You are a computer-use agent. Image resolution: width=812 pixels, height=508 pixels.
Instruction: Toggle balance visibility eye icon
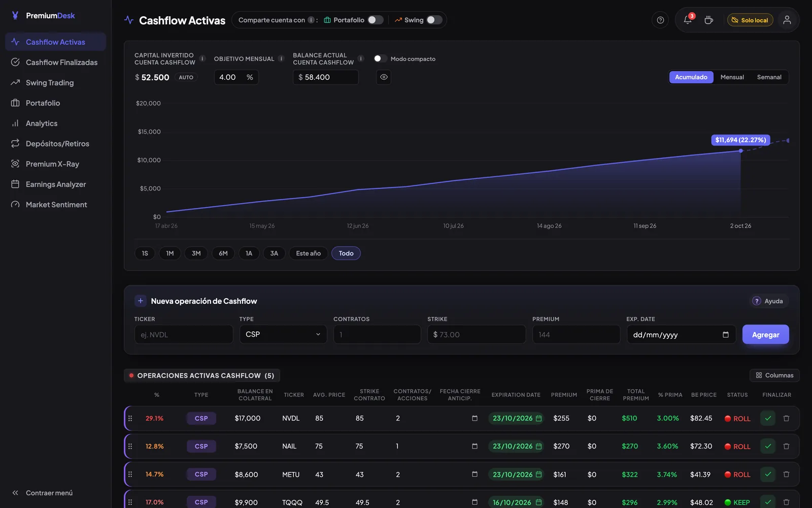pos(384,77)
